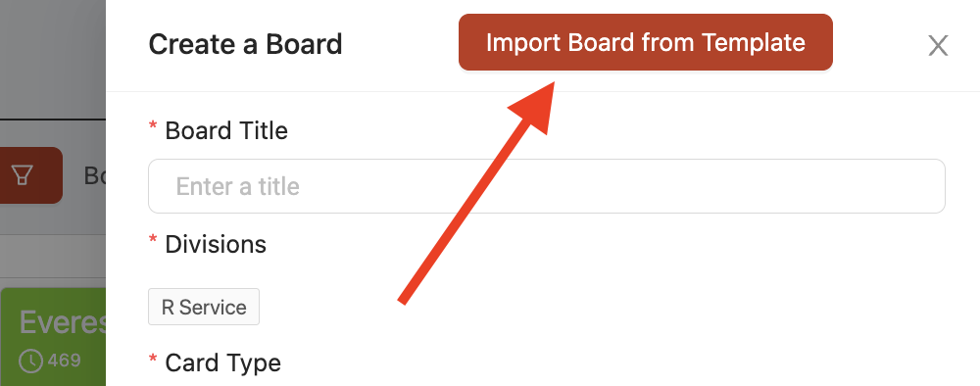This screenshot has width=980, height=386.
Task: Close the Create a Board panel
Action: click(x=938, y=46)
